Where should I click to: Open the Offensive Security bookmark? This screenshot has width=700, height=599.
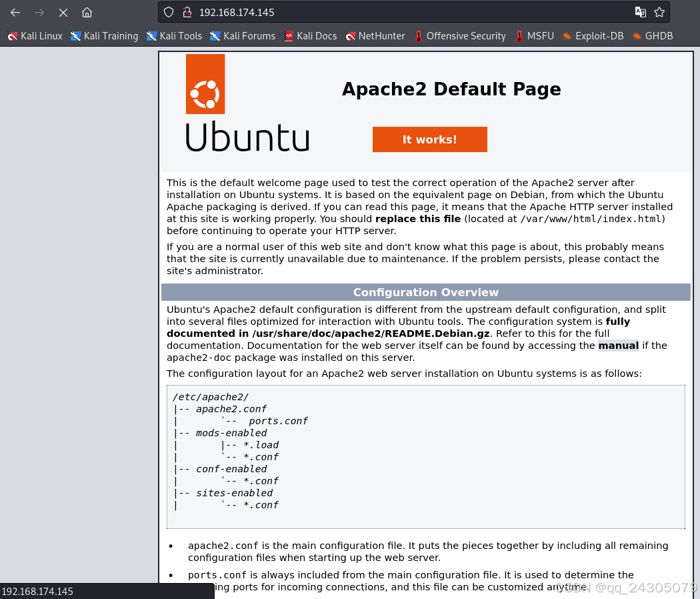pos(460,36)
